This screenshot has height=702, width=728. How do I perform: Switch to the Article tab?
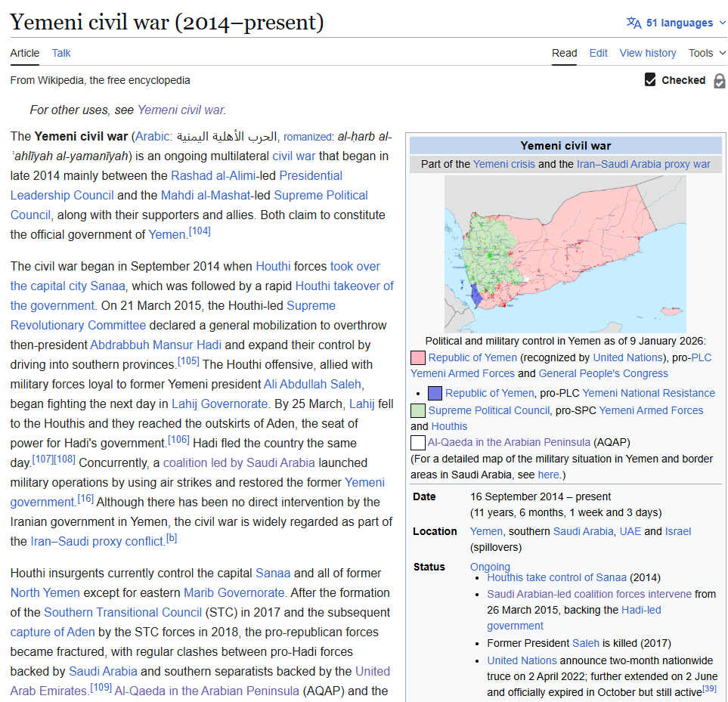(25, 53)
